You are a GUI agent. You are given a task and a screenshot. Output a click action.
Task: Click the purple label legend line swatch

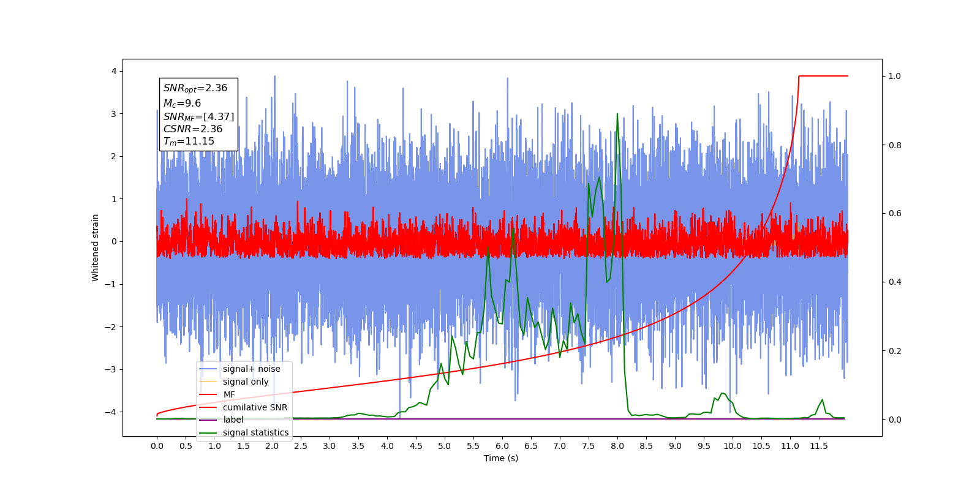(x=208, y=420)
